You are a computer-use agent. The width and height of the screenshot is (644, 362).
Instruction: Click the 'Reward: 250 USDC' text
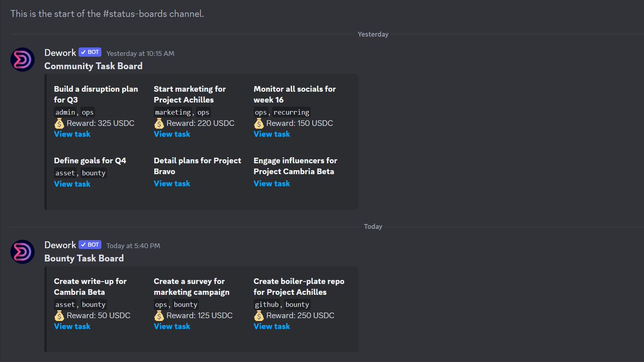coord(300,315)
